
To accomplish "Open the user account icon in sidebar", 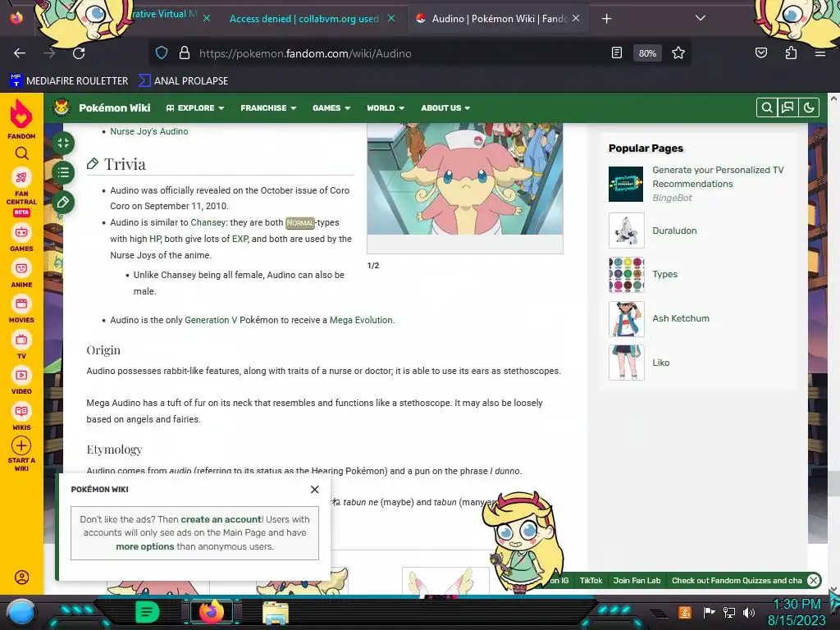I will pyautogui.click(x=21, y=577).
